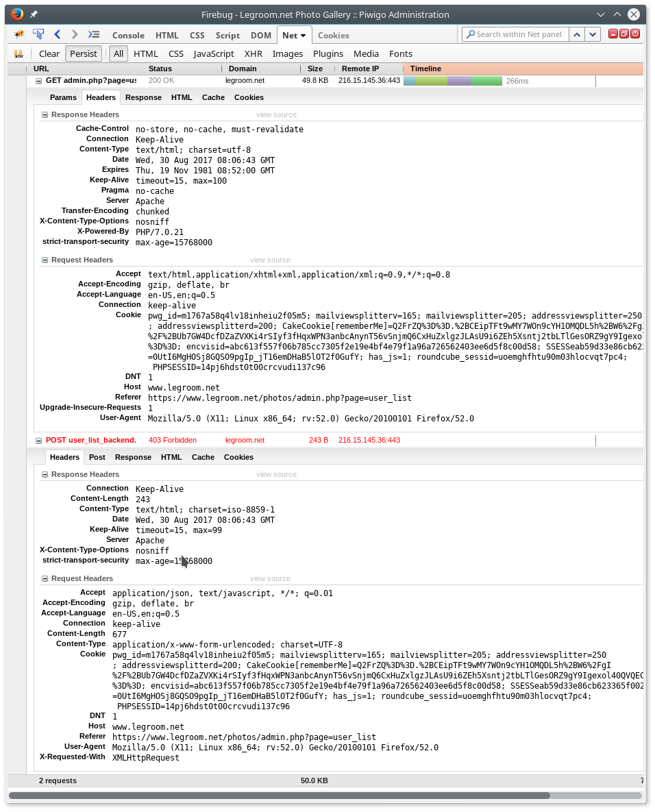
Task: Clear the Net panel request list
Action: pos(49,54)
